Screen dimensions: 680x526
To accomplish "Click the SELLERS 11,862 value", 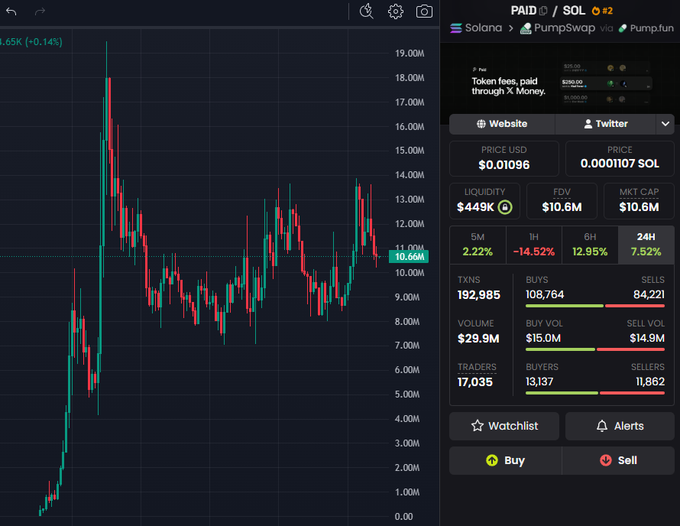I will pyautogui.click(x=650, y=382).
